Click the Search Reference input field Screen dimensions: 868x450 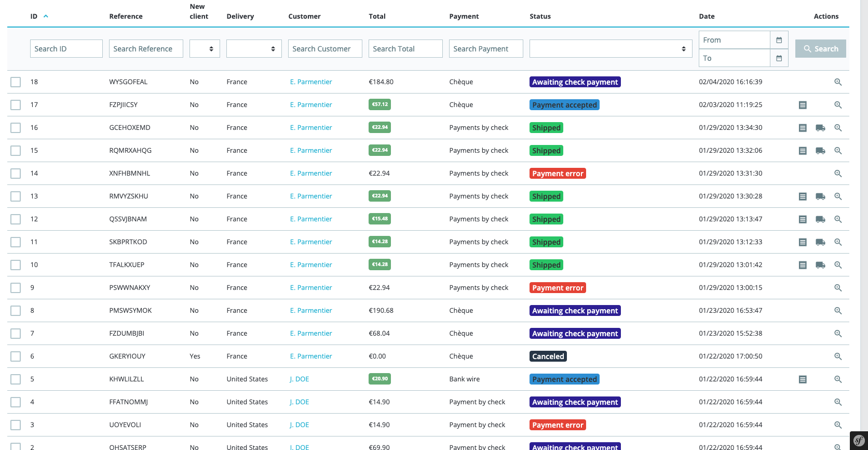pos(146,49)
